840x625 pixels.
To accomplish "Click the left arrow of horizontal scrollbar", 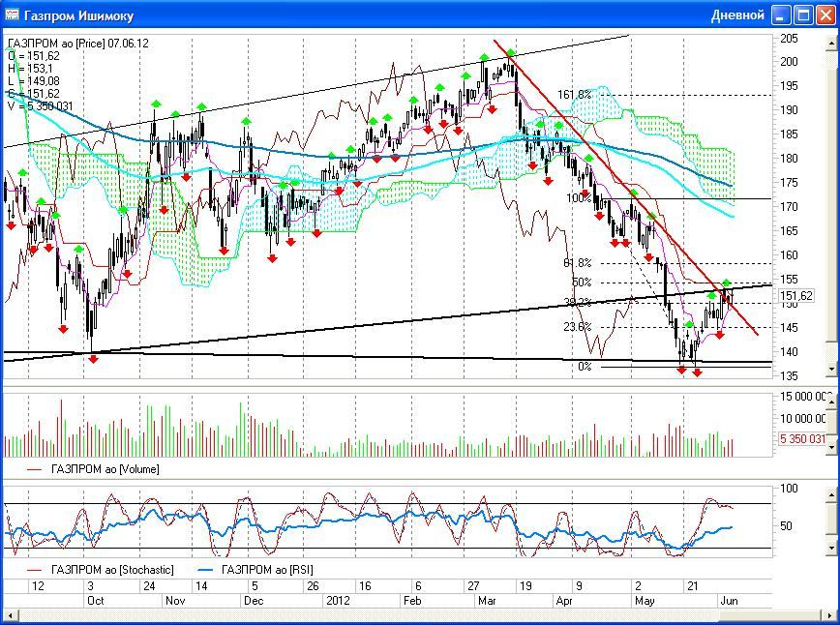I will [x=9, y=615].
